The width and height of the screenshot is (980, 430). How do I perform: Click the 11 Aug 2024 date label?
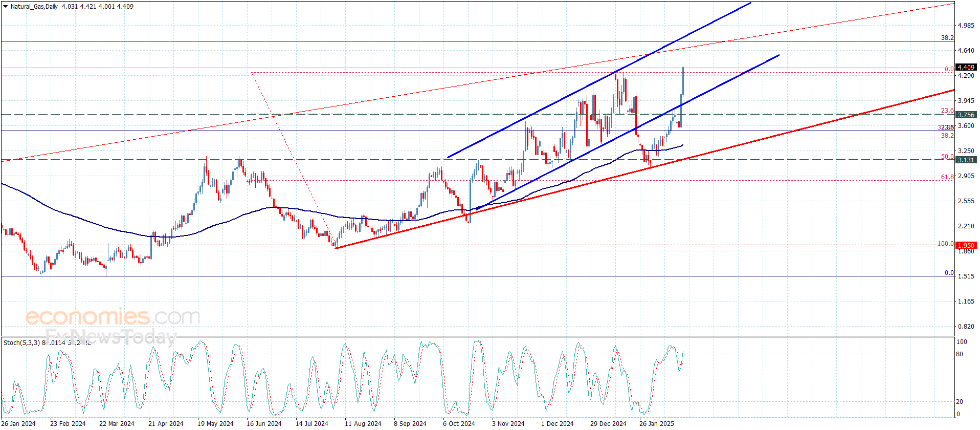point(363,423)
